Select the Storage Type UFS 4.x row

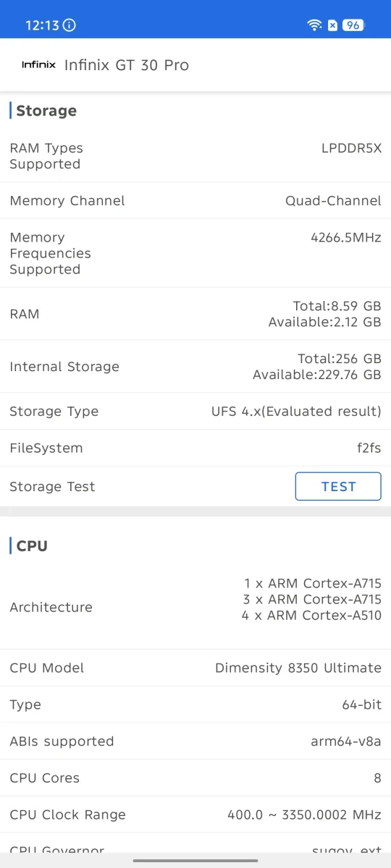pyautogui.click(x=195, y=411)
